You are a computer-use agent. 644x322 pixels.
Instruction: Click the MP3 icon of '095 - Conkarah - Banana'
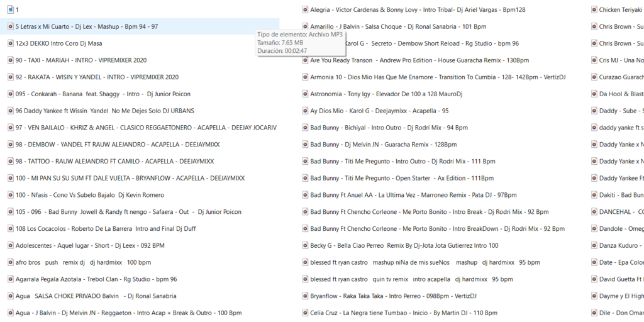(10, 94)
